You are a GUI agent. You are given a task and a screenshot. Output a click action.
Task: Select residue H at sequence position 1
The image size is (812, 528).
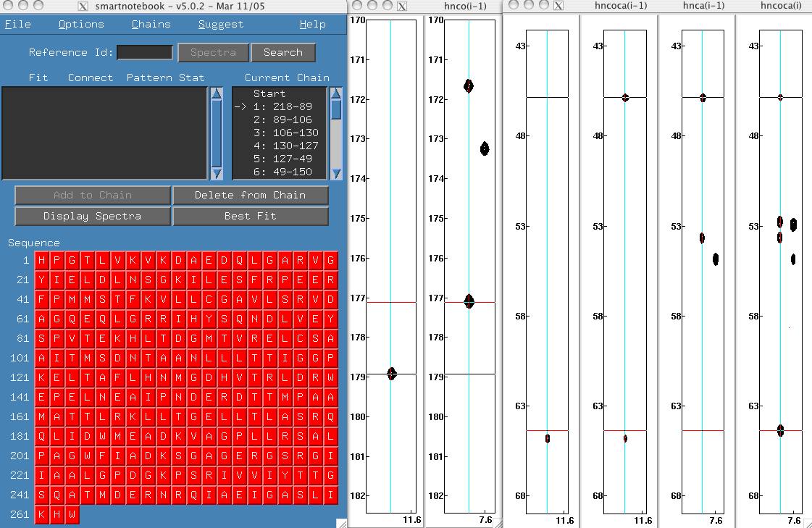[x=42, y=260]
